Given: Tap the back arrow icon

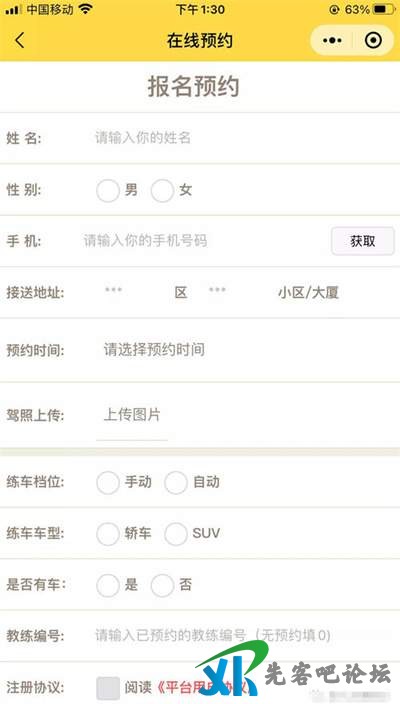Looking at the screenshot, I should 19,40.
